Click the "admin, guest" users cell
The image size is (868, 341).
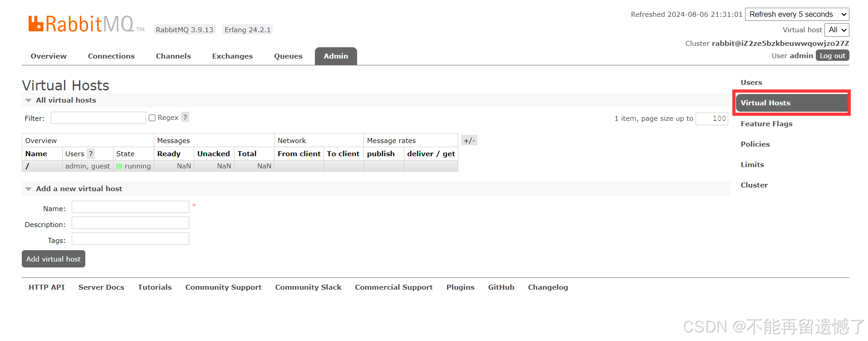click(x=88, y=166)
